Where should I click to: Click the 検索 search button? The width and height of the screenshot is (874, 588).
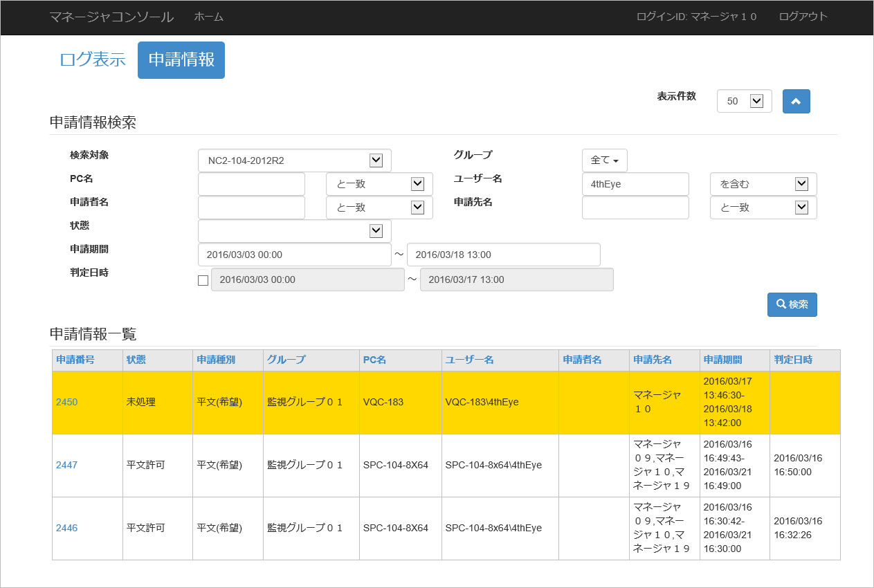[792, 304]
